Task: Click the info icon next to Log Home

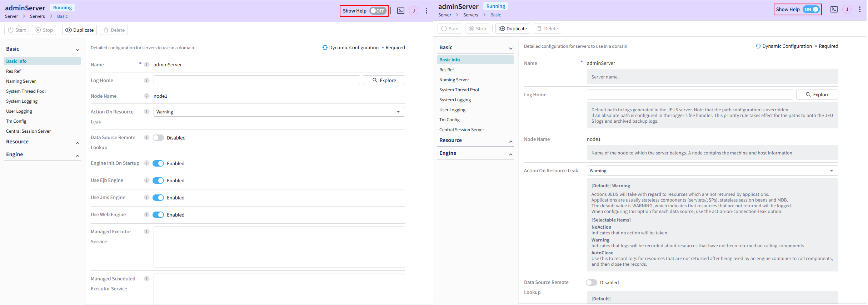Action: point(146,80)
